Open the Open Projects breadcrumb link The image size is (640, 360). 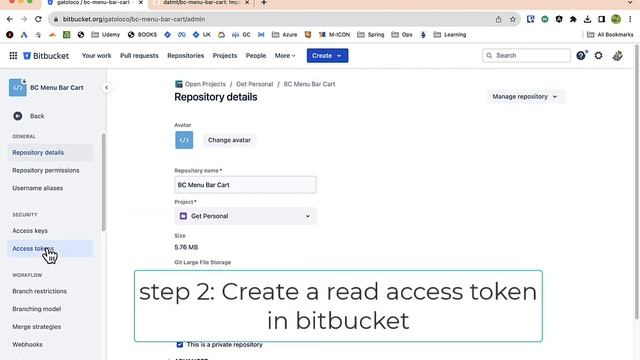tap(205, 84)
